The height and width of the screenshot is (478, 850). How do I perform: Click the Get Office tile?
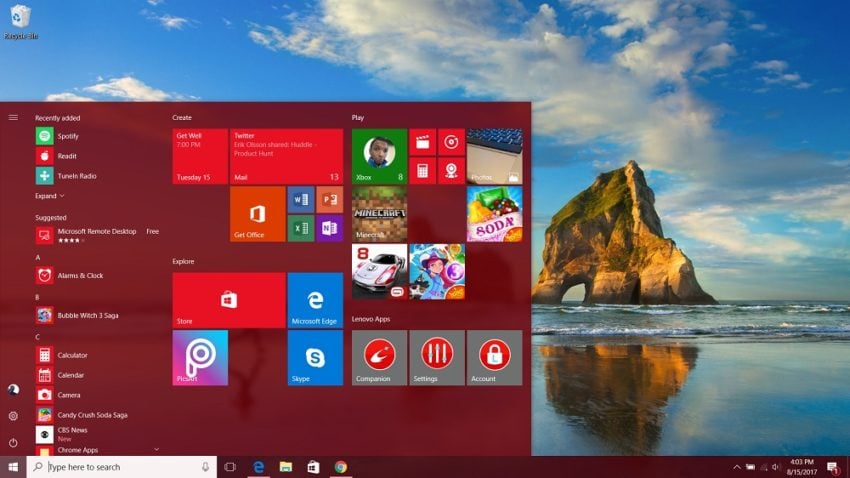(257, 214)
